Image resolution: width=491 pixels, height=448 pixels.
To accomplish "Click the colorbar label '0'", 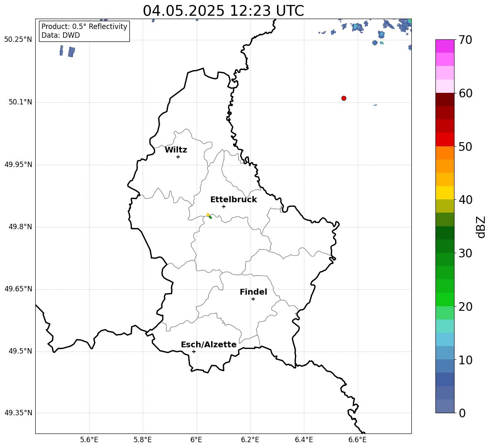I will tap(462, 413).
